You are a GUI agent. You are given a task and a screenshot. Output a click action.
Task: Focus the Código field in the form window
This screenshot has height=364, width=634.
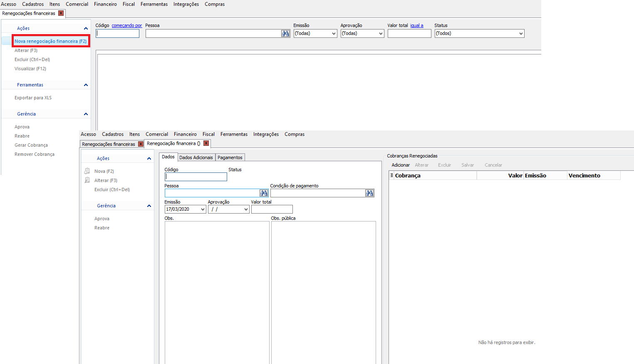tap(196, 177)
